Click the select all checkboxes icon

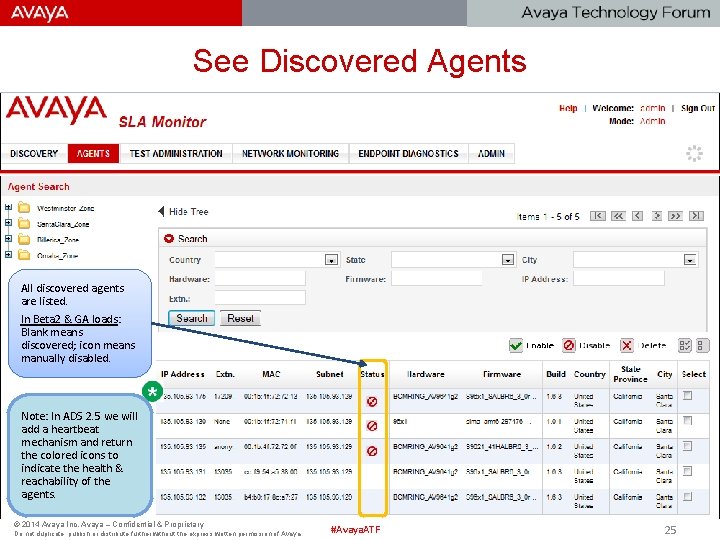[685, 345]
